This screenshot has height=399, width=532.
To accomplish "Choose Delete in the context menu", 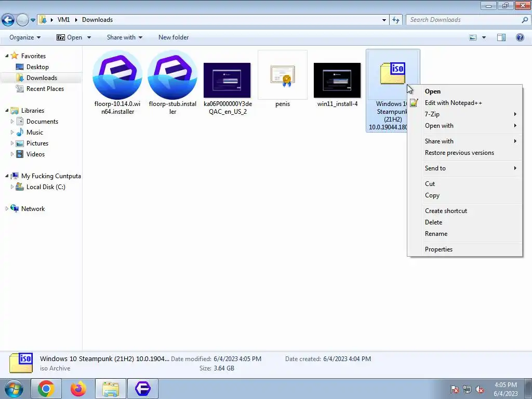I will click(x=465, y=222).
